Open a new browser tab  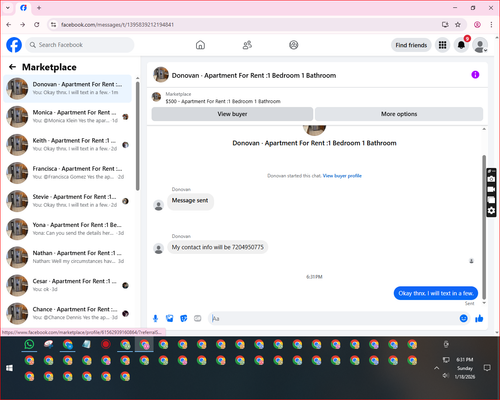click(x=39, y=8)
